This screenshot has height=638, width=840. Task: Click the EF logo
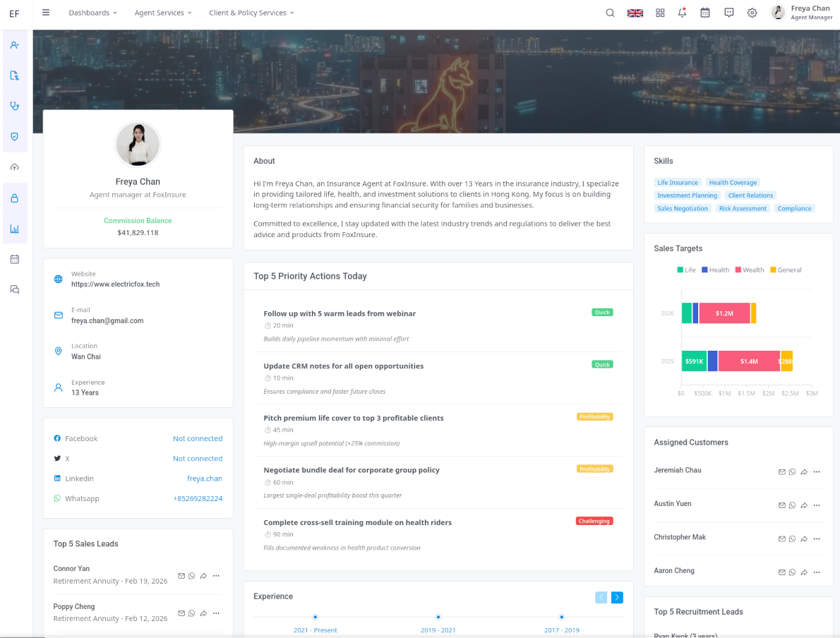tap(14, 13)
